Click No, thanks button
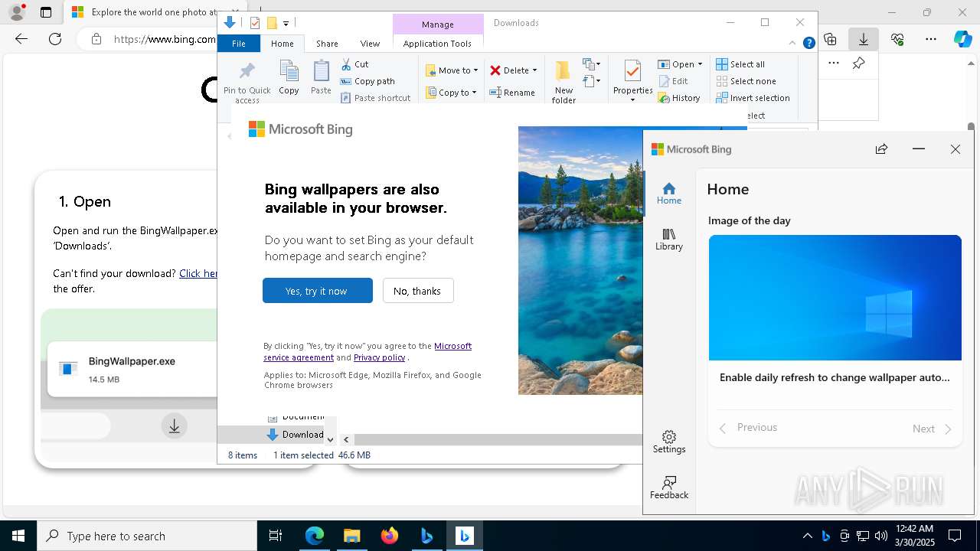The width and height of the screenshot is (980, 551). coord(417,291)
